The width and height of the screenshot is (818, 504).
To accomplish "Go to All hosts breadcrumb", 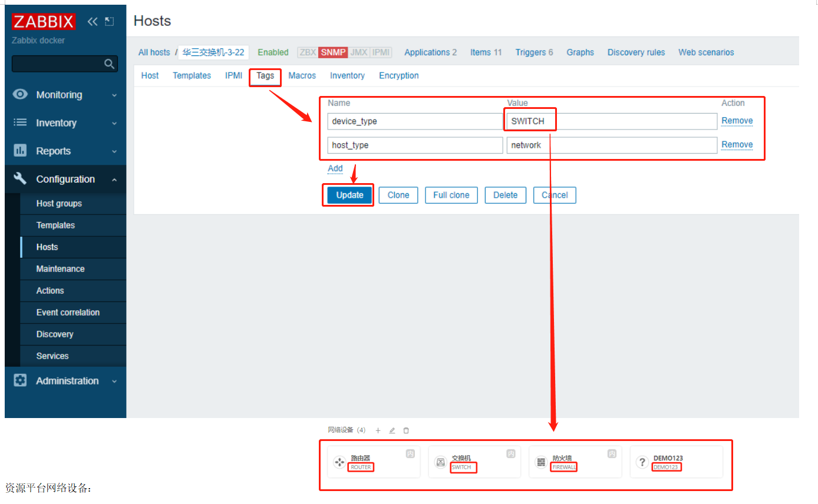I will 154,52.
